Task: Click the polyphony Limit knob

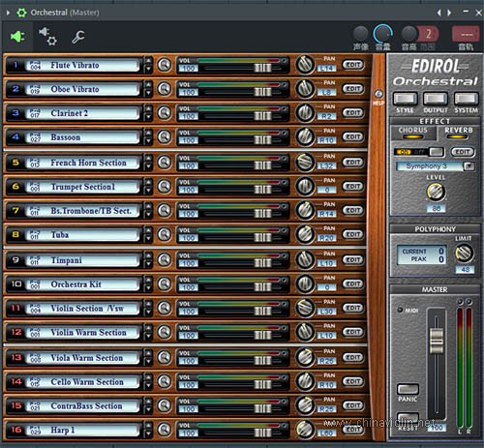Action: pyautogui.click(x=465, y=254)
